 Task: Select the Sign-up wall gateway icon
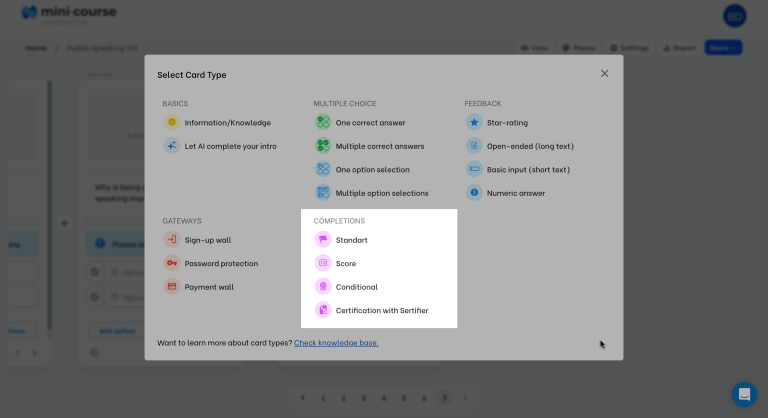tap(172, 240)
